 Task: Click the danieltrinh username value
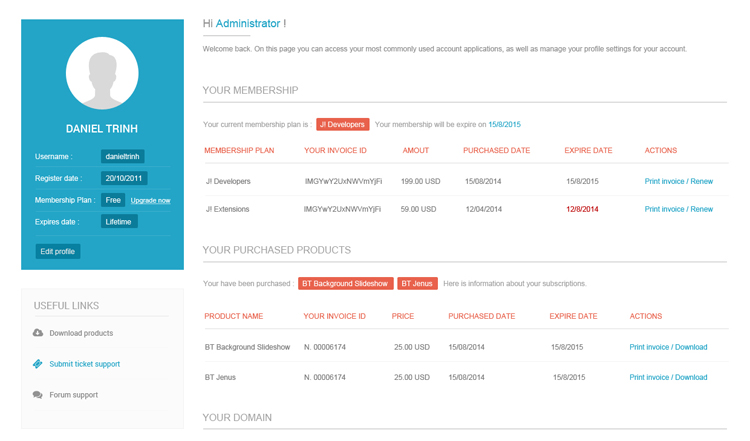point(122,156)
